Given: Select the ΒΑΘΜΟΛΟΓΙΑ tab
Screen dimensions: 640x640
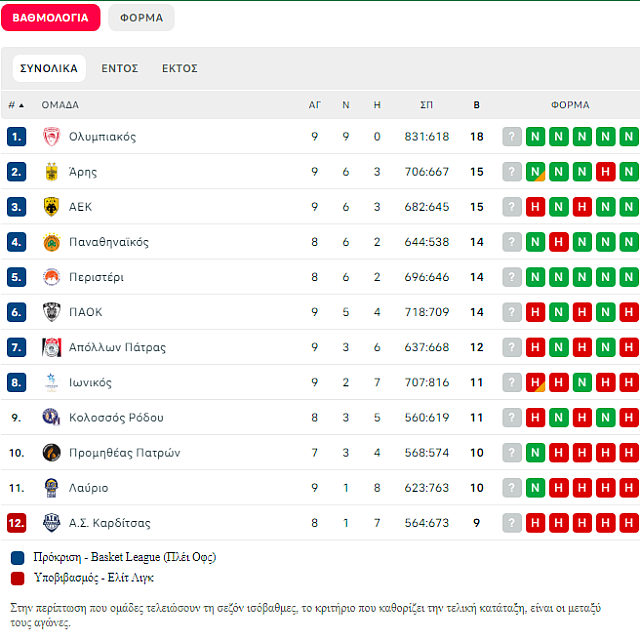Looking at the screenshot, I should tap(50, 18).
